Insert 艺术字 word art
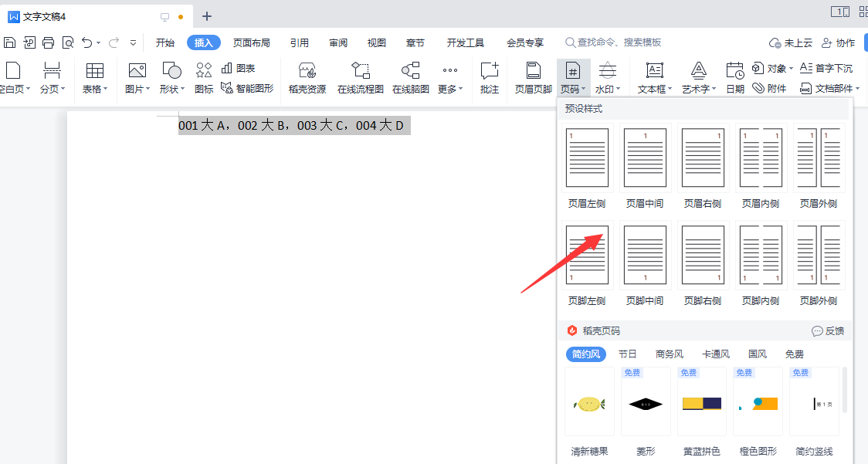Image resolution: width=868 pixels, height=464 pixels. [699, 78]
